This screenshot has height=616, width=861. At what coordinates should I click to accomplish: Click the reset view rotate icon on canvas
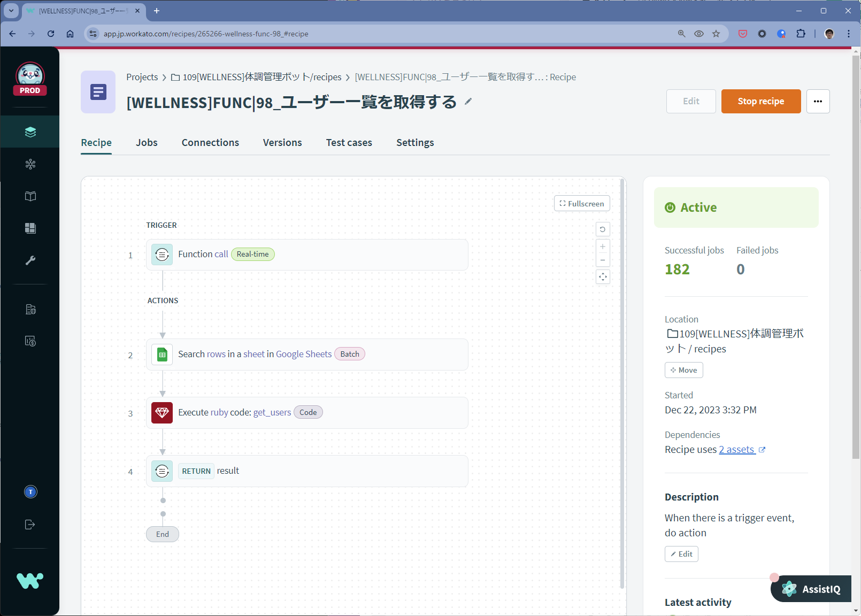603,229
